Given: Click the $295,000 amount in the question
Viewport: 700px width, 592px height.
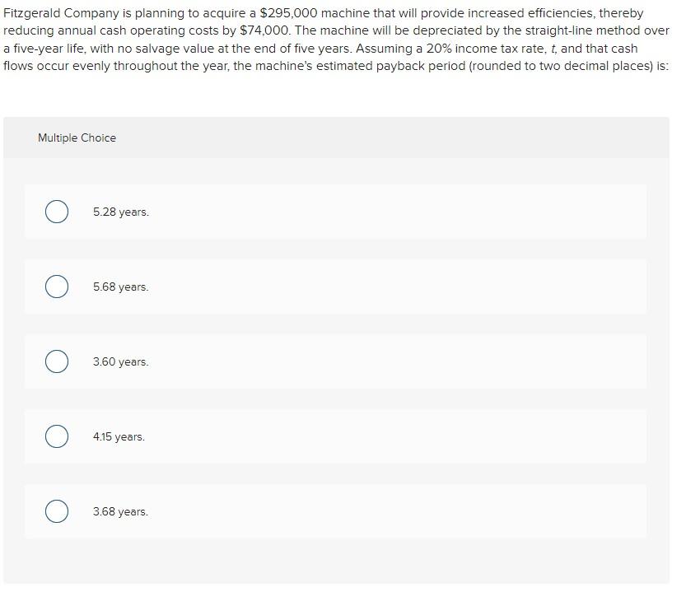Looking at the screenshot, I should tap(288, 13).
